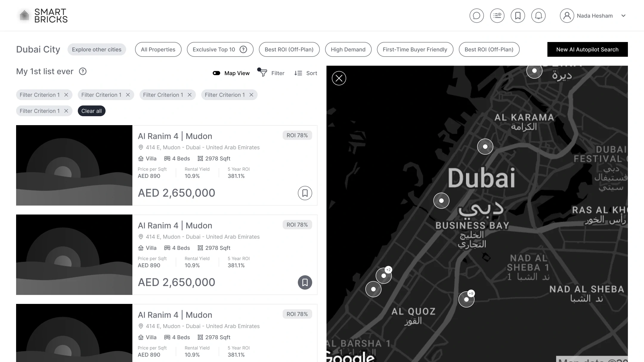Open first Al Ranim 4 property thumbnail

coord(74,165)
